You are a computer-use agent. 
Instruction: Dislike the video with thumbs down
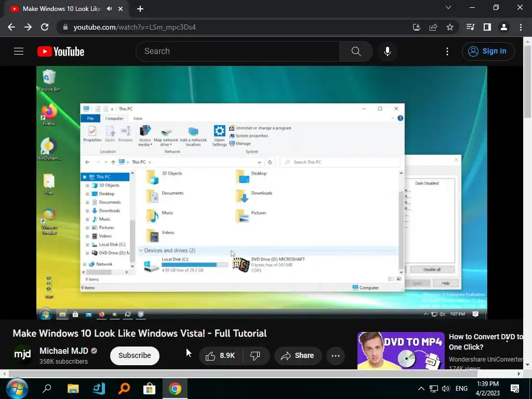(256, 355)
